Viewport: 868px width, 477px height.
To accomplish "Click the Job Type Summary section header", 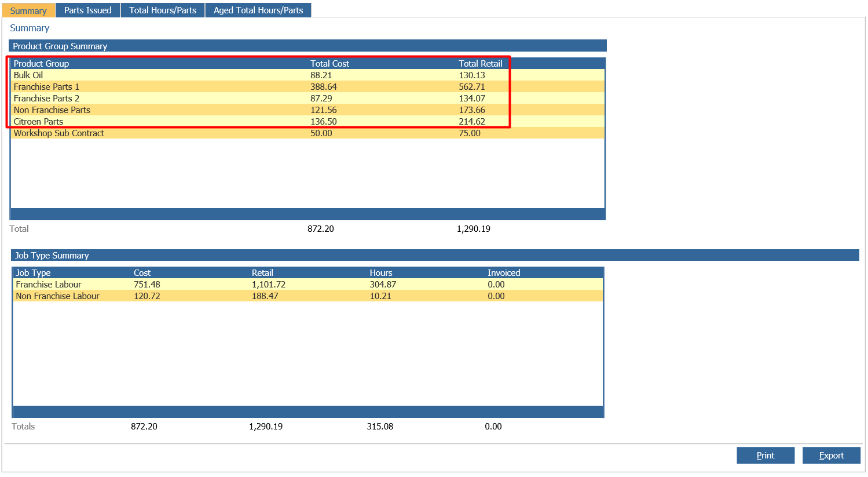I will pos(435,255).
